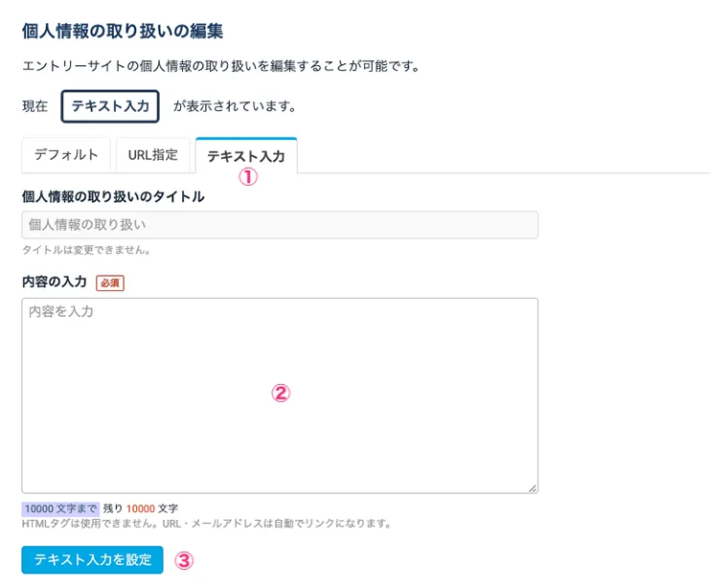Screen dimensions: 728x587
Task: Click the 10000 文字まで limit badge
Action: coord(60,508)
